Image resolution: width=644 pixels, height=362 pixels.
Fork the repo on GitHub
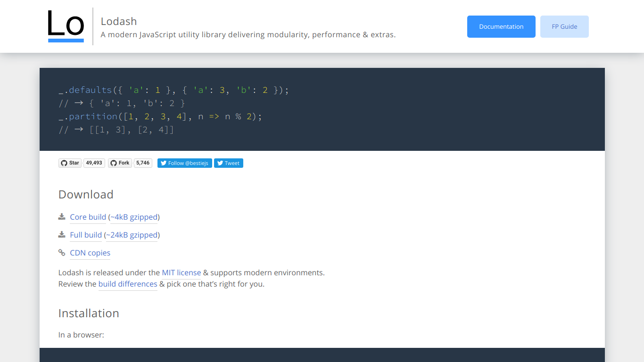120,163
